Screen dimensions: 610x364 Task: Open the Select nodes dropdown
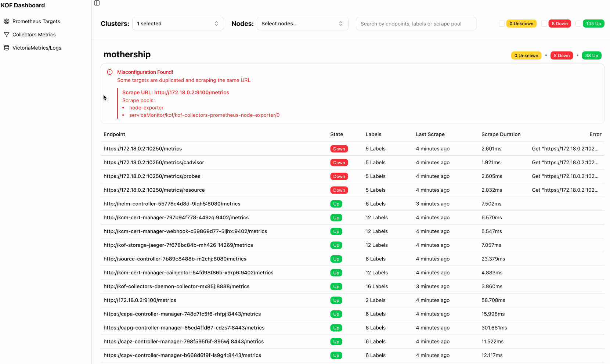point(302,23)
